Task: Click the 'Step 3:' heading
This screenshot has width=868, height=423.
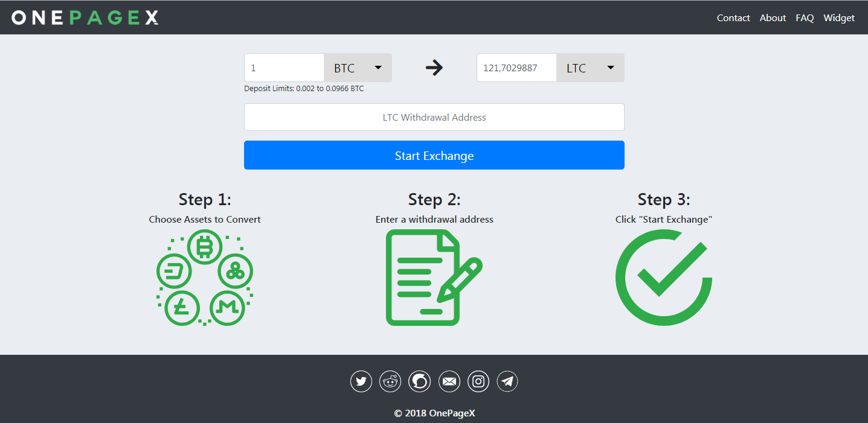Action: coord(664,199)
